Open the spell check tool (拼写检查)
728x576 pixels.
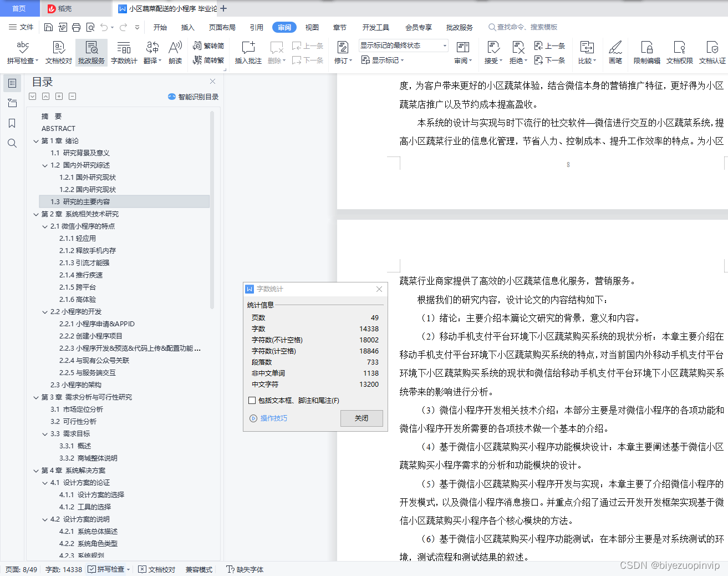22,53
